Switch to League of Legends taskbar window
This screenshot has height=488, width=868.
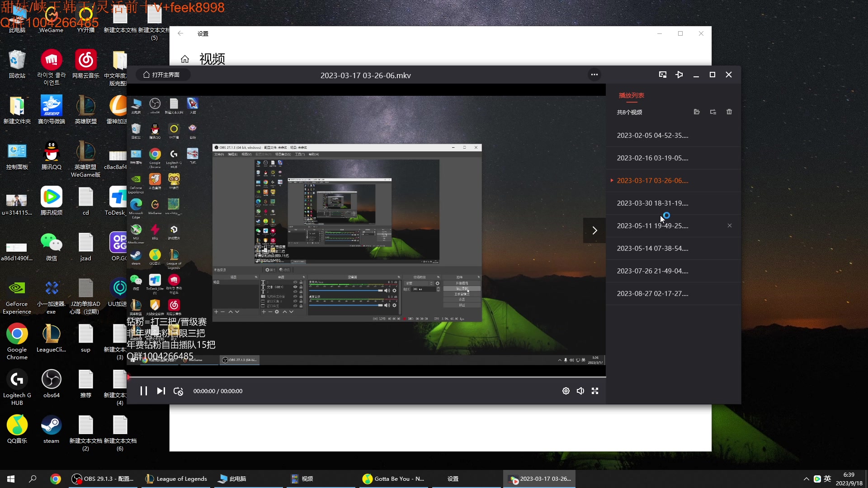pos(176,479)
